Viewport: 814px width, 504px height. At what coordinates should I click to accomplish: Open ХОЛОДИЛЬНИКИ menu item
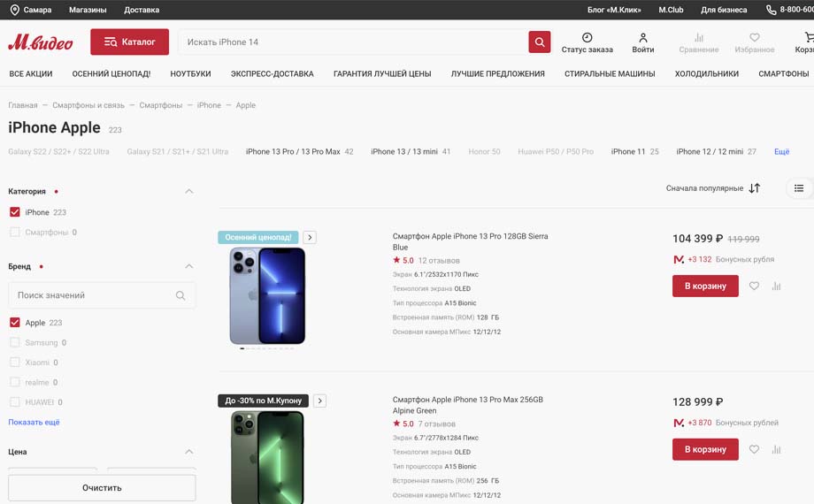point(707,73)
